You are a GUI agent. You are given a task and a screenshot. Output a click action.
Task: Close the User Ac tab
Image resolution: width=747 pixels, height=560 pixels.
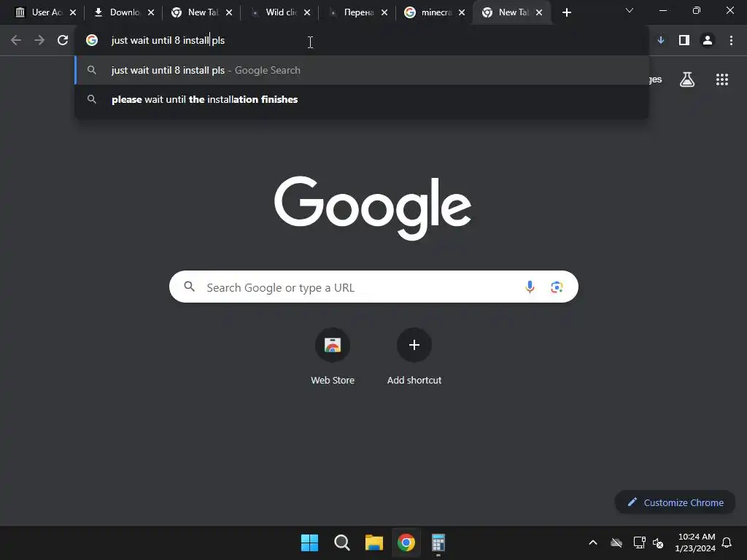[x=73, y=12]
